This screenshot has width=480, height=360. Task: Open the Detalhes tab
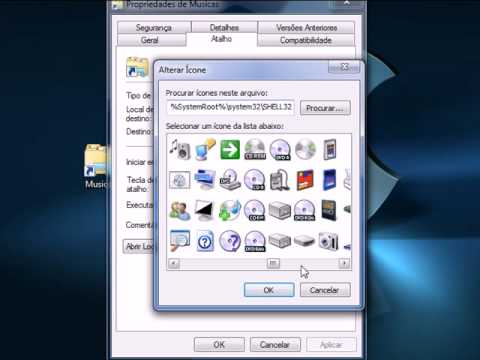tap(224, 28)
